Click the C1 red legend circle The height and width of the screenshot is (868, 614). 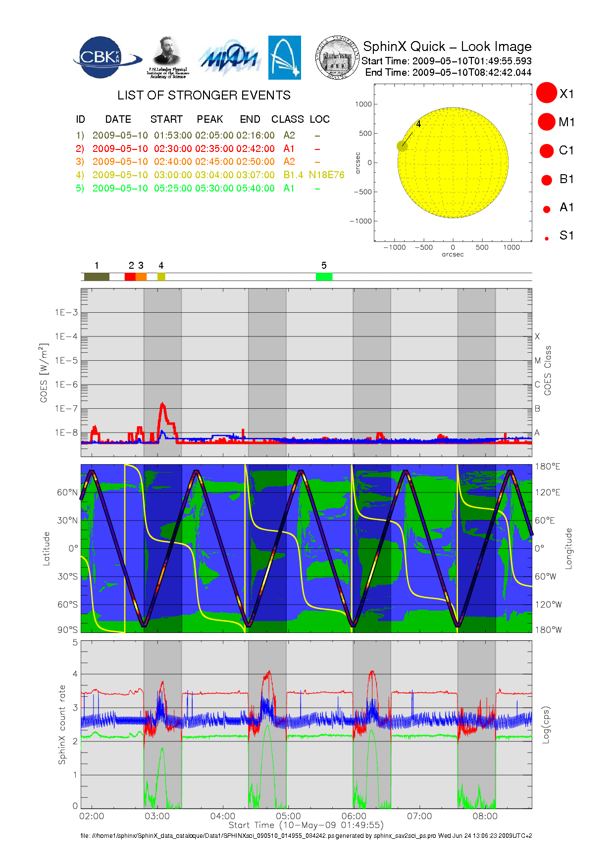[547, 150]
